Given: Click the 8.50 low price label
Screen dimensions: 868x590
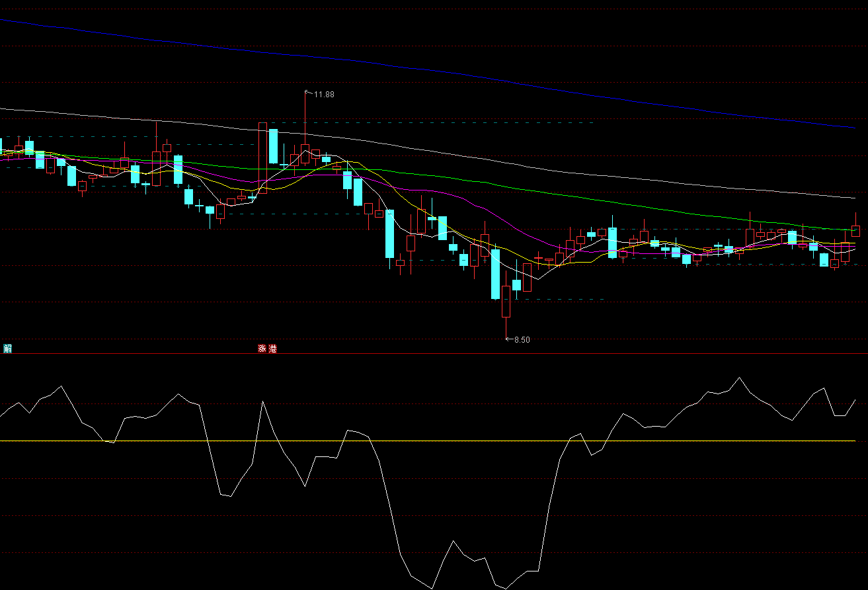Looking at the screenshot, I should (522, 340).
